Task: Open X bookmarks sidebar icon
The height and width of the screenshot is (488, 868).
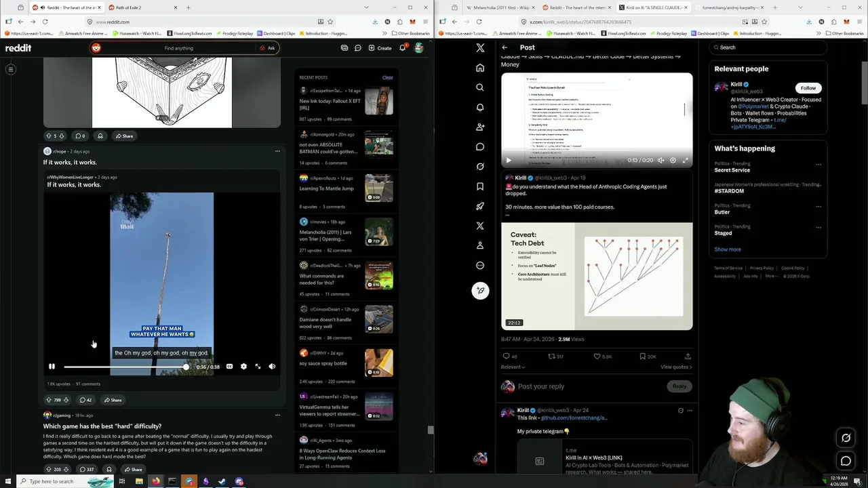Action: [480, 186]
